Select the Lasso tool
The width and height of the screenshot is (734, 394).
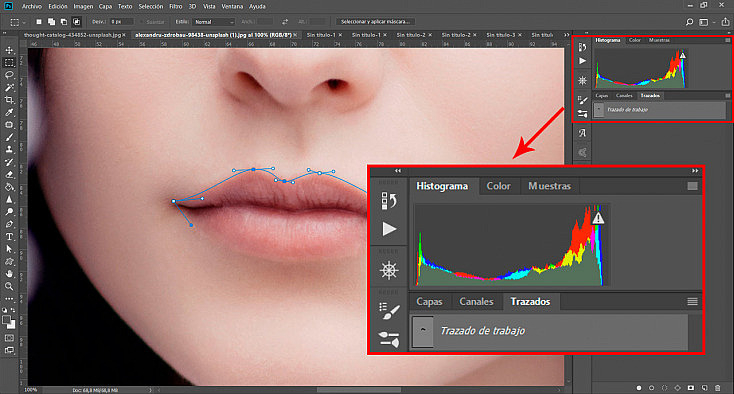[x=9, y=75]
